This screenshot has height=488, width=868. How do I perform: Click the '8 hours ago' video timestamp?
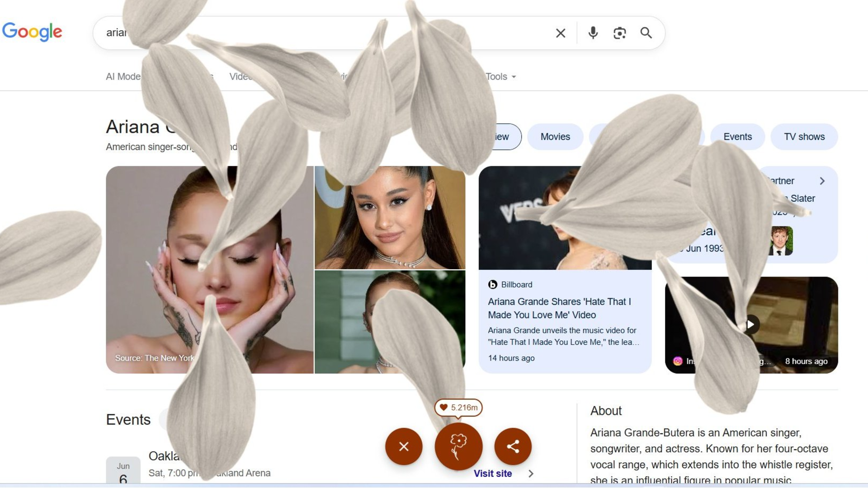(x=806, y=361)
